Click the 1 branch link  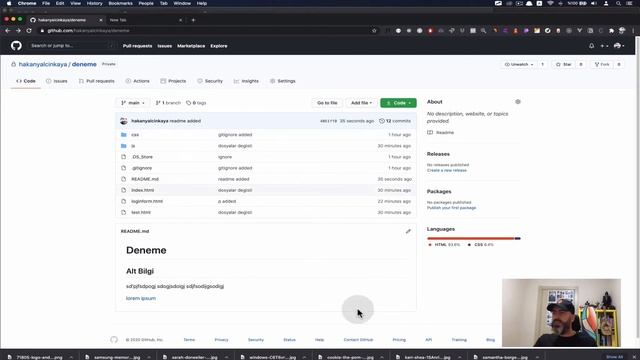point(168,103)
